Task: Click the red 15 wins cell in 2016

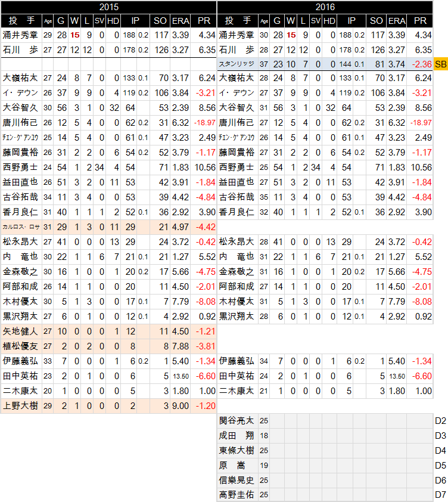Action: tap(291, 35)
